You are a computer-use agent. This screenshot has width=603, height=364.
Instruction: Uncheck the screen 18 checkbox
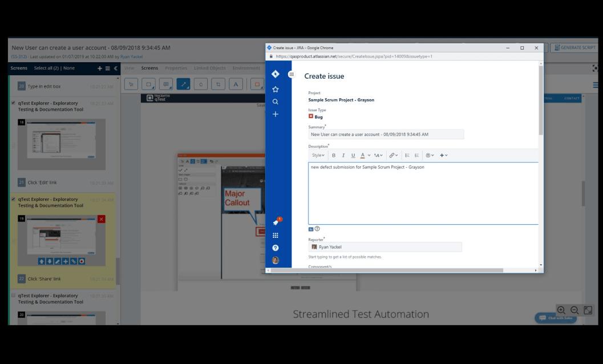13,103
